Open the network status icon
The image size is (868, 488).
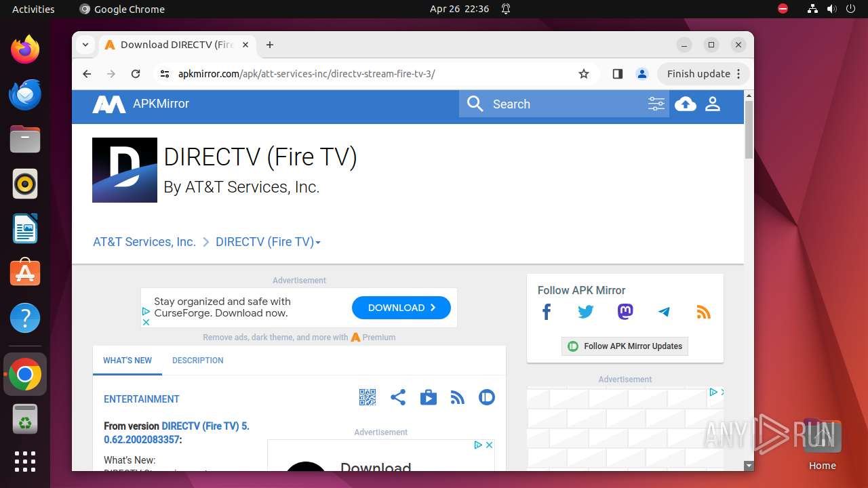[813, 9]
